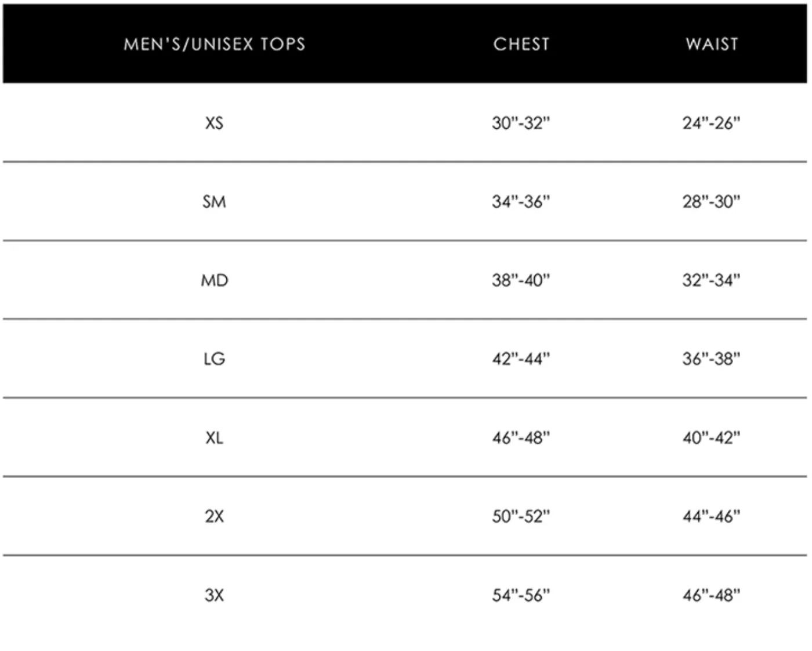Select the LG size row label
The height and width of the screenshot is (651, 812).
coord(214,359)
